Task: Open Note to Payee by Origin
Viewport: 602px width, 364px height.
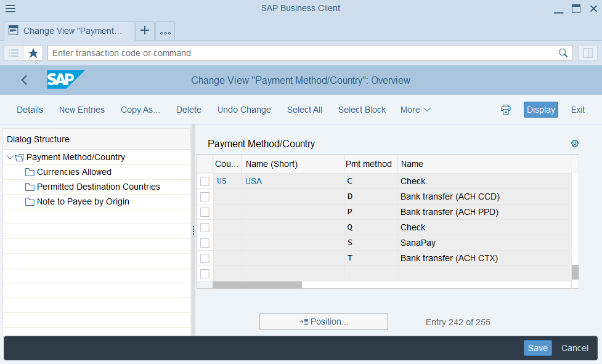Action: pos(83,202)
